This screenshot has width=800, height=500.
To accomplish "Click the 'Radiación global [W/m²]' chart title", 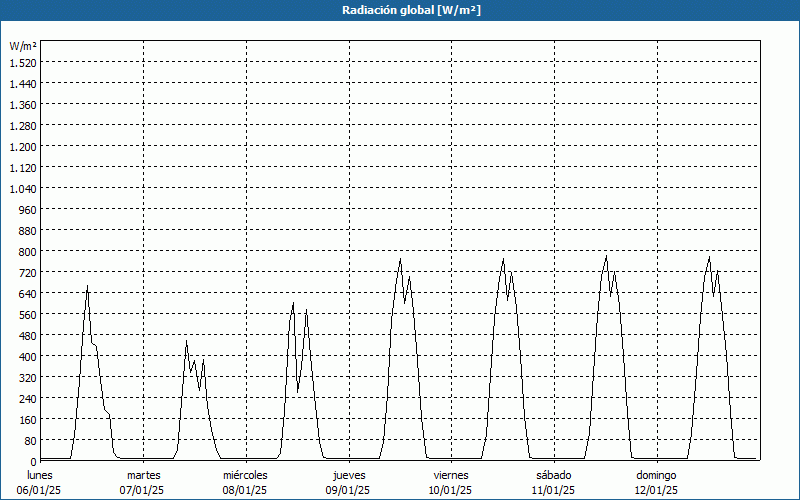I will click(x=411, y=10).
